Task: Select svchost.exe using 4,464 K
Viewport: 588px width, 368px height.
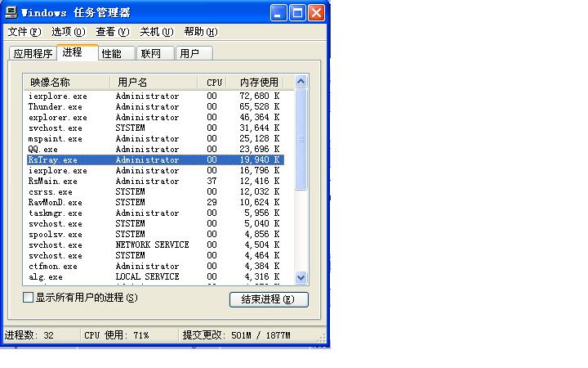Action: (155, 256)
